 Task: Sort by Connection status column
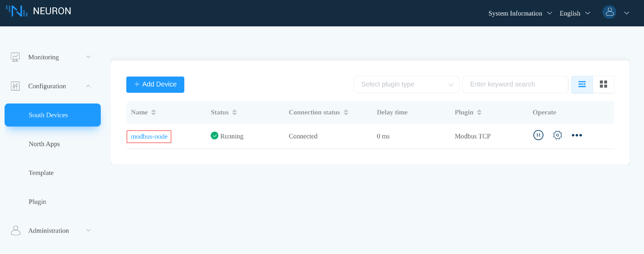point(346,112)
